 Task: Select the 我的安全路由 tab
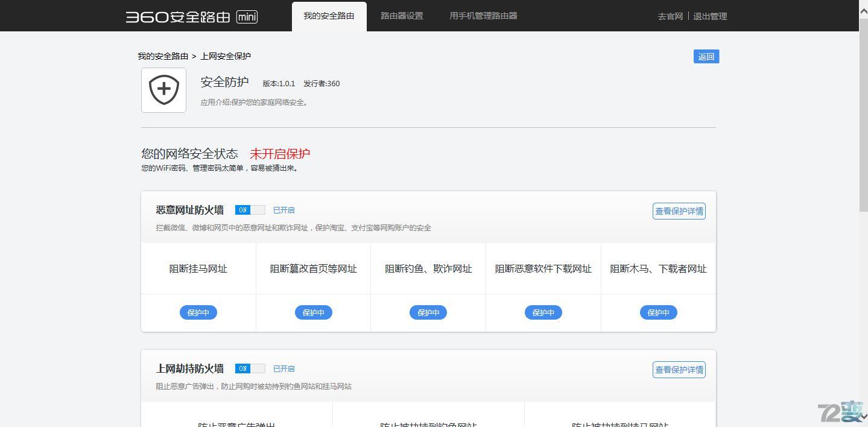click(329, 16)
